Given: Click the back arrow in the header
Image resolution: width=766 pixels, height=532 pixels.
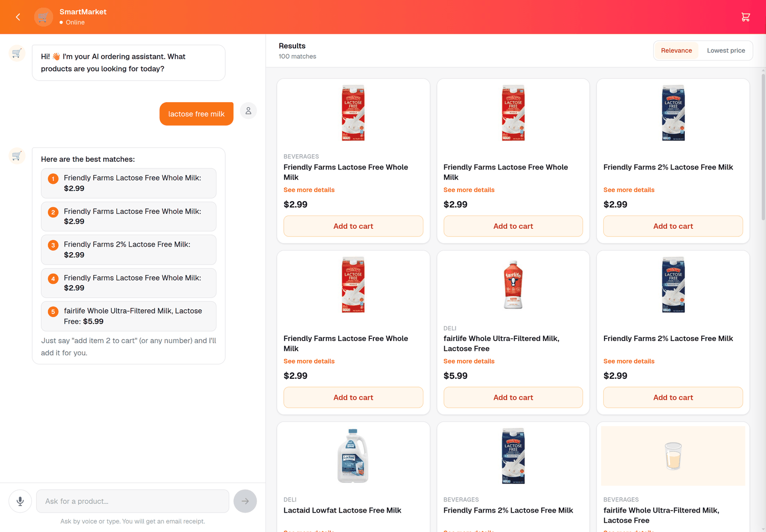Looking at the screenshot, I should (18, 17).
